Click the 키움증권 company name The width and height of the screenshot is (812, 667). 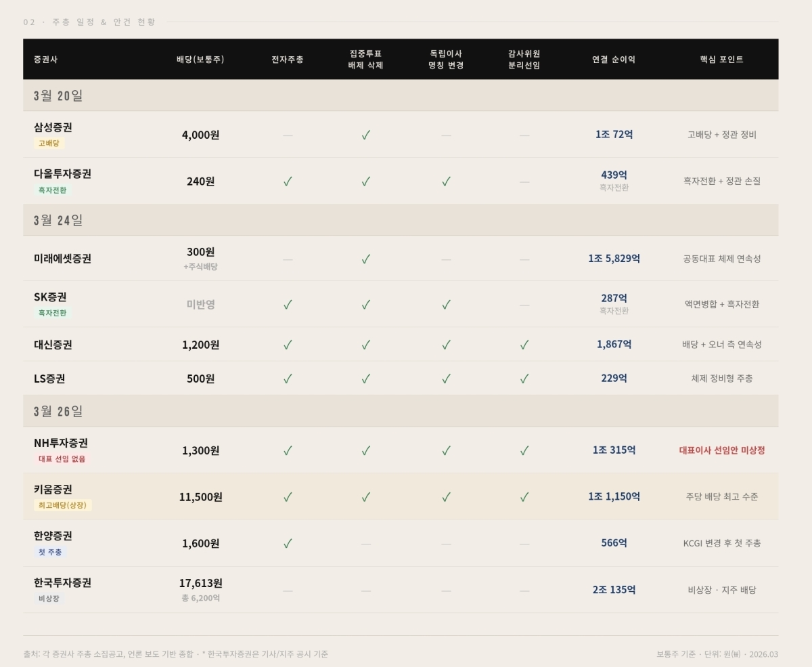point(53,490)
